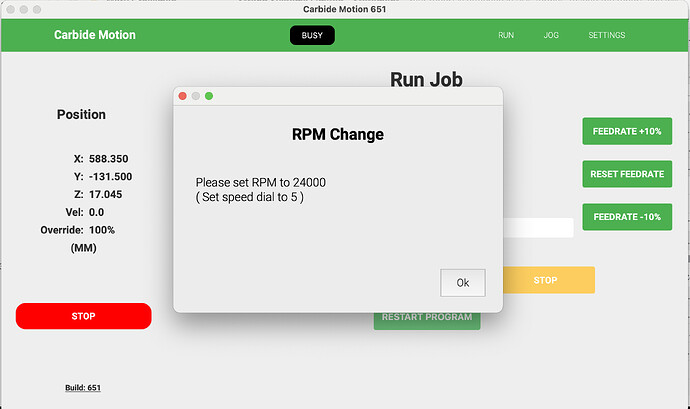Increase feedrate with FEEDRATE +10% button
690x409 pixels.
pos(627,131)
